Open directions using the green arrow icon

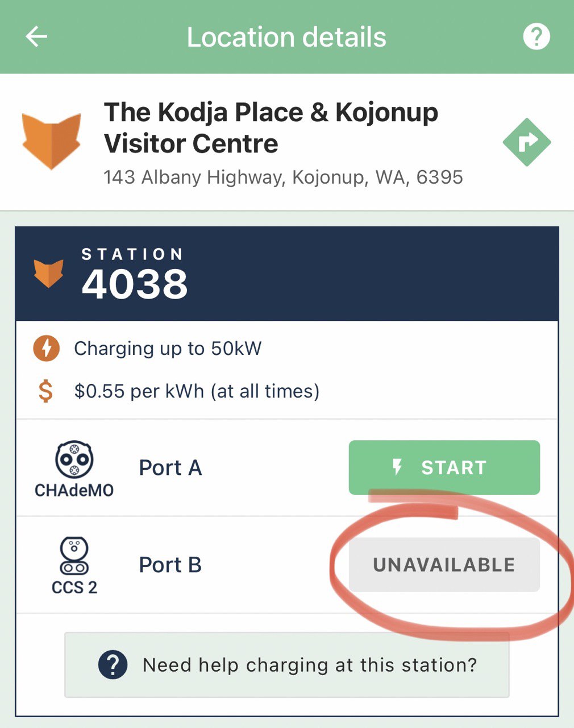click(527, 142)
